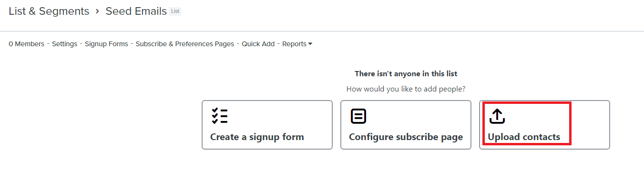644x172 pixels.
Task: Expand the caret arrow next to Reports
Action: (310, 44)
